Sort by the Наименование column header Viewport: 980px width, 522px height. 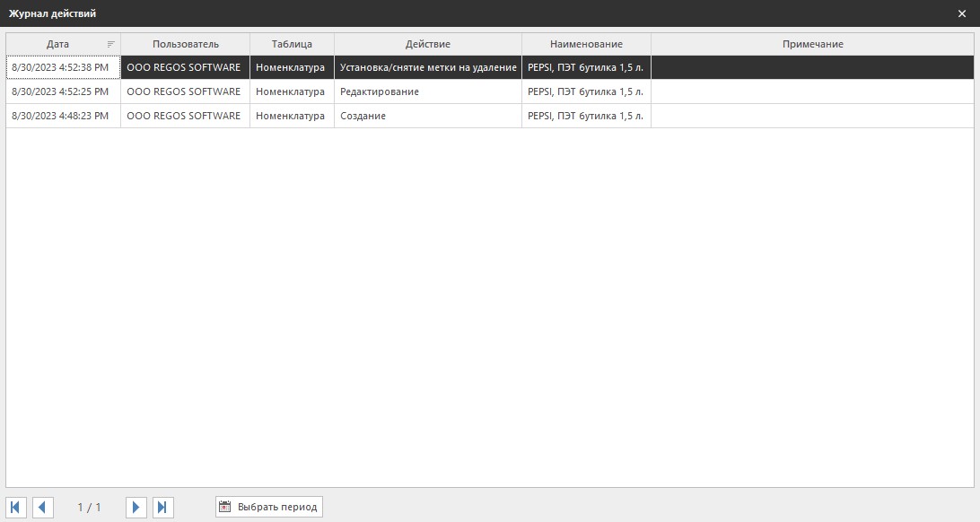(586, 44)
